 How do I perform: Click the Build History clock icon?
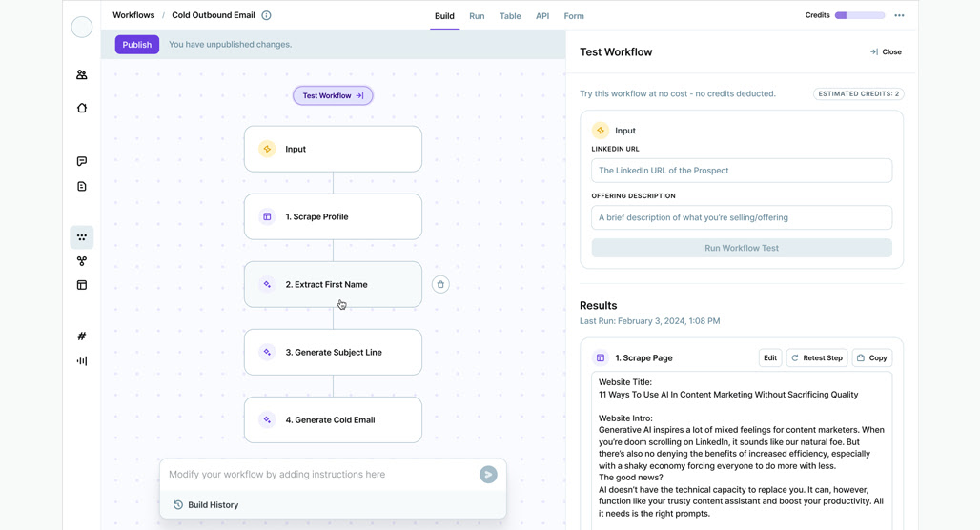(x=178, y=505)
